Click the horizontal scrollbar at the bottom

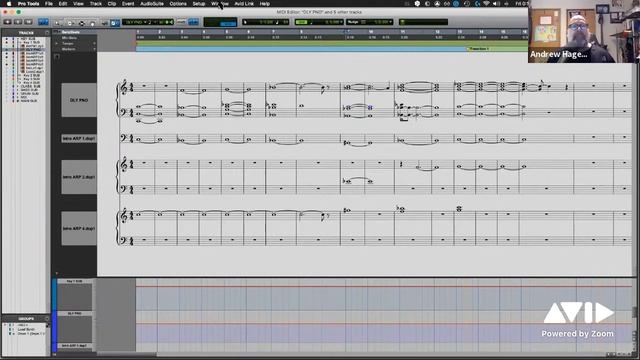point(127,354)
